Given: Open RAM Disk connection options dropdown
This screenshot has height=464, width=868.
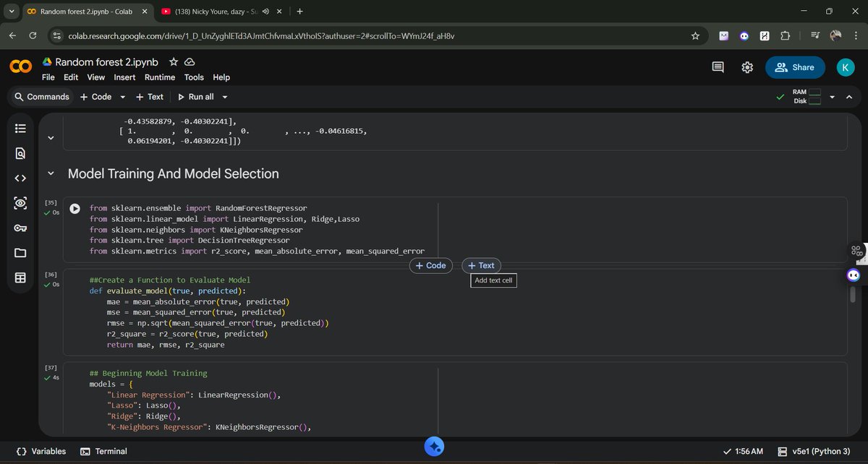Looking at the screenshot, I should tap(831, 97).
